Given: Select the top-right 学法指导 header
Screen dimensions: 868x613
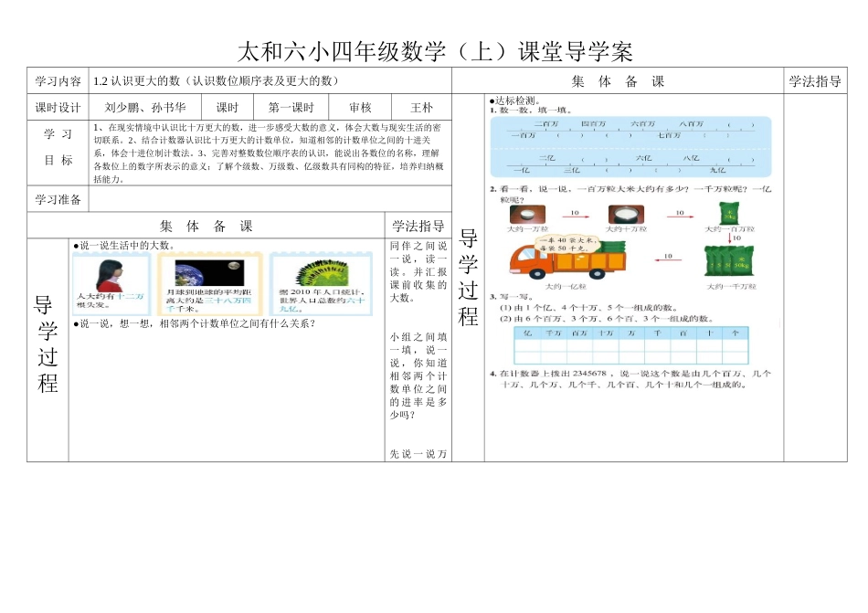Looking at the screenshot, I should [x=815, y=81].
